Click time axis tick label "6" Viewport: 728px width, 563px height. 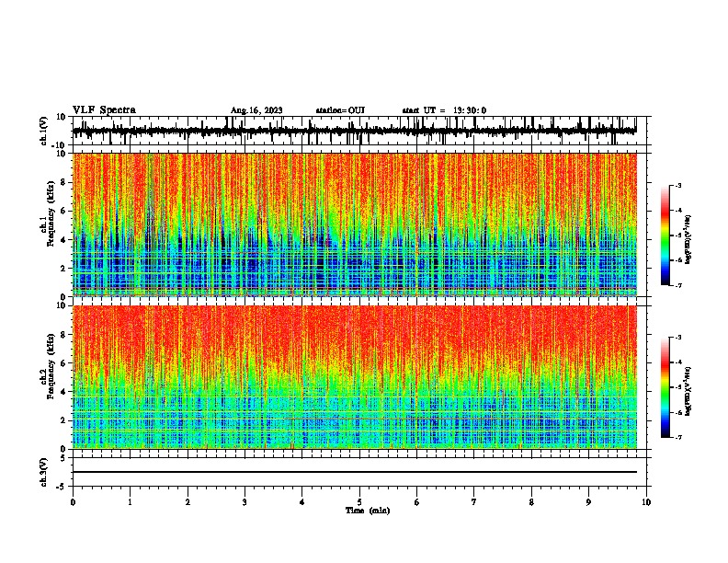coord(417,502)
